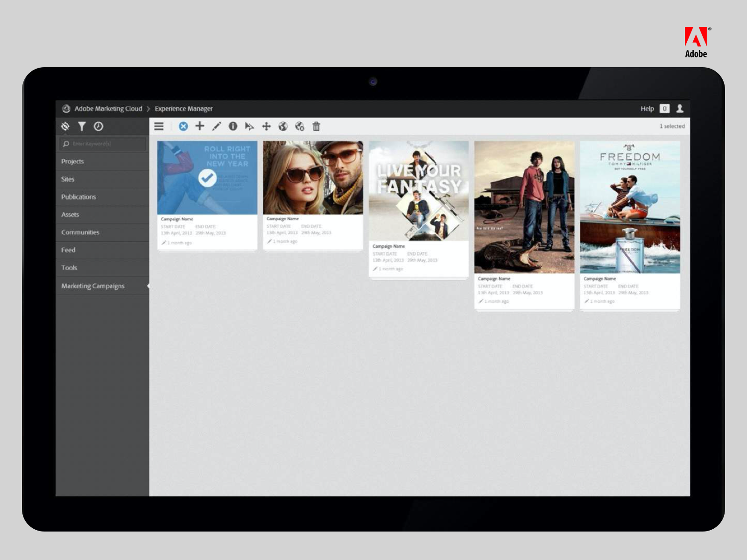Delete selection with the trash icon

pos(317,126)
